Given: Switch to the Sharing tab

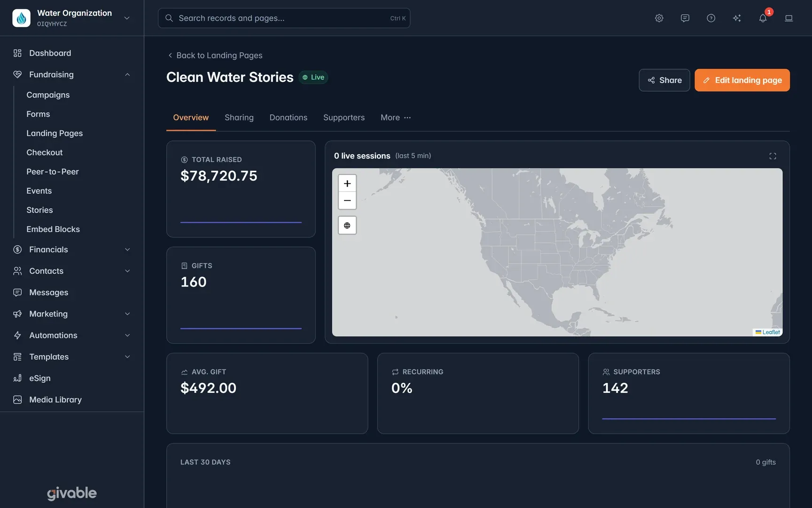Looking at the screenshot, I should pyautogui.click(x=239, y=118).
